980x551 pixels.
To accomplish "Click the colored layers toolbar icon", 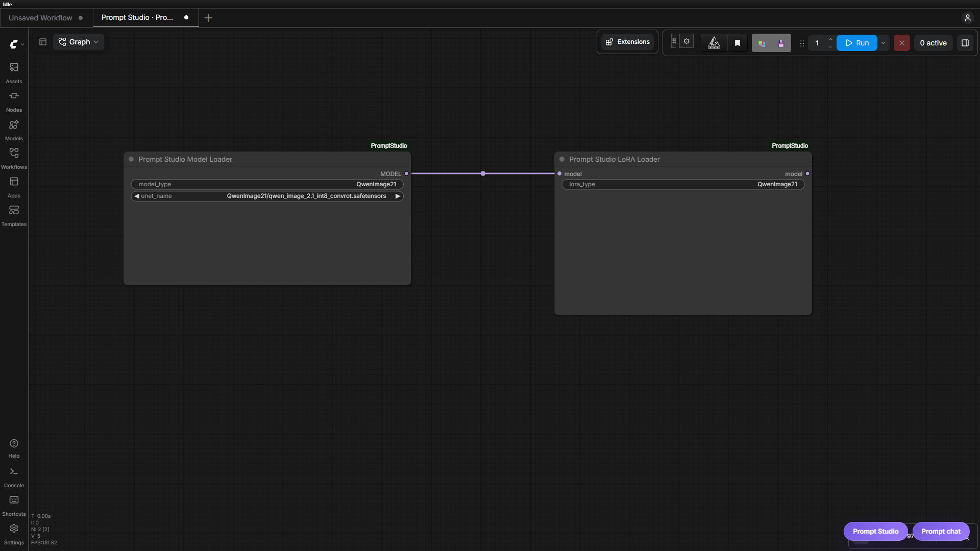I will (762, 43).
